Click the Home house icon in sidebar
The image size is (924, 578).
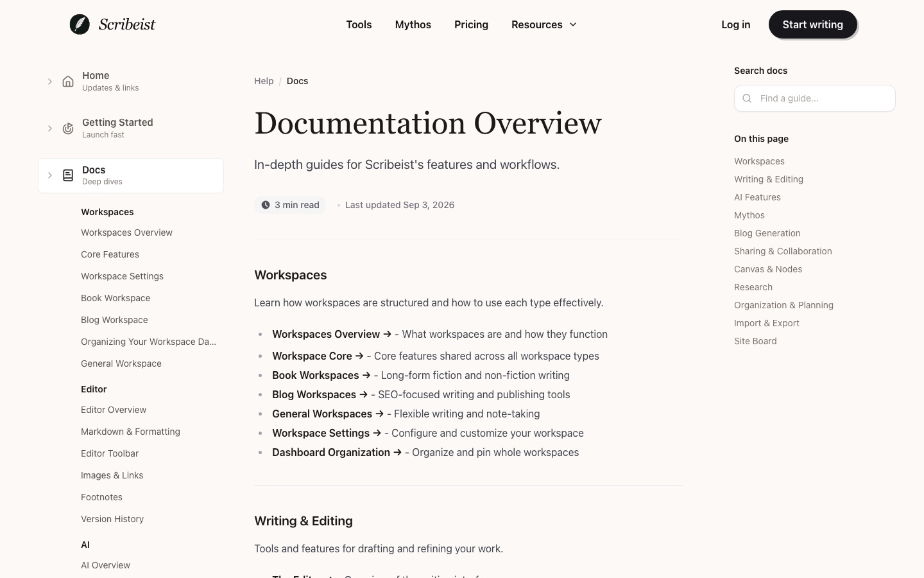point(68,82)
